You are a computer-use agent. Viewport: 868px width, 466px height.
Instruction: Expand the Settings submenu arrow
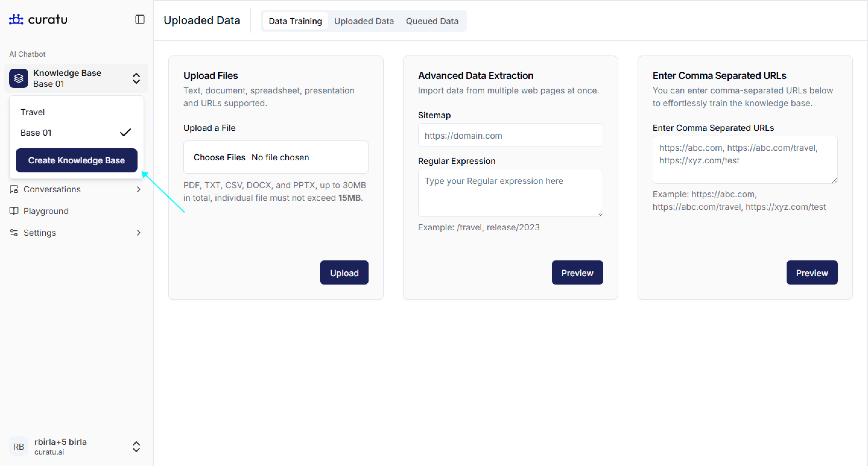[138, 233]
